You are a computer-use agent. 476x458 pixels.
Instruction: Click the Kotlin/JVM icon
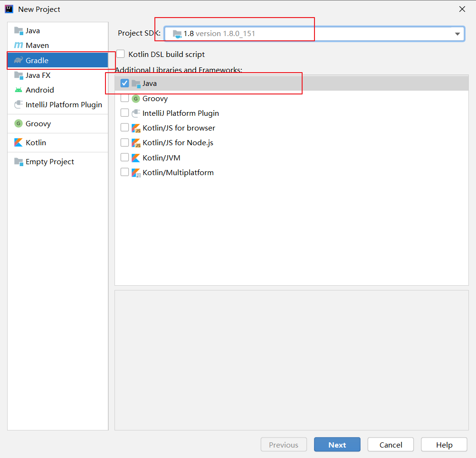coord(136,158)
